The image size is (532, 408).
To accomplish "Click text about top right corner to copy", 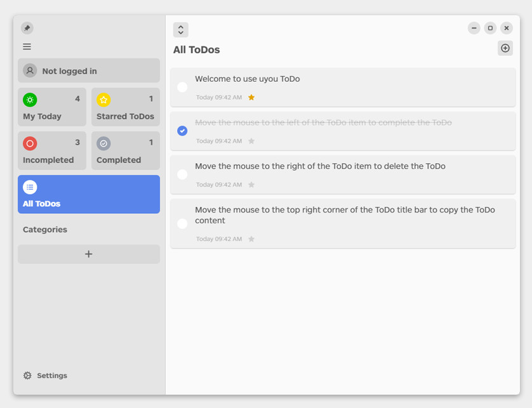I will click(x=345, y=215).
